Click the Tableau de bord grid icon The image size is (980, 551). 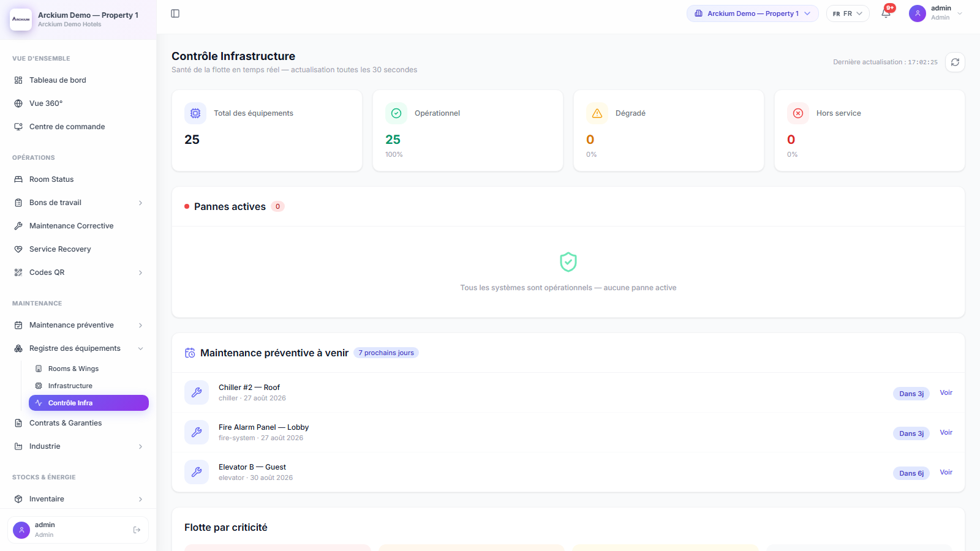(x=18, y=80)
